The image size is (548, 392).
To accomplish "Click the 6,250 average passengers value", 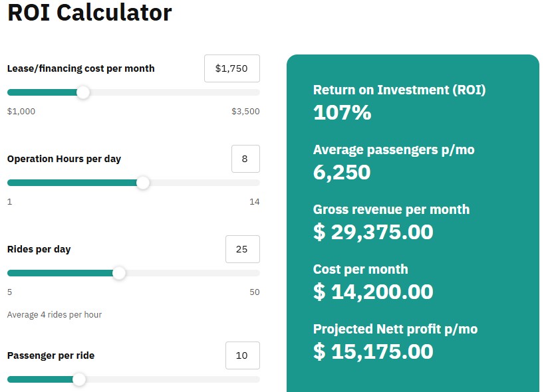I will pyautogui.click(x=341, y=172).
